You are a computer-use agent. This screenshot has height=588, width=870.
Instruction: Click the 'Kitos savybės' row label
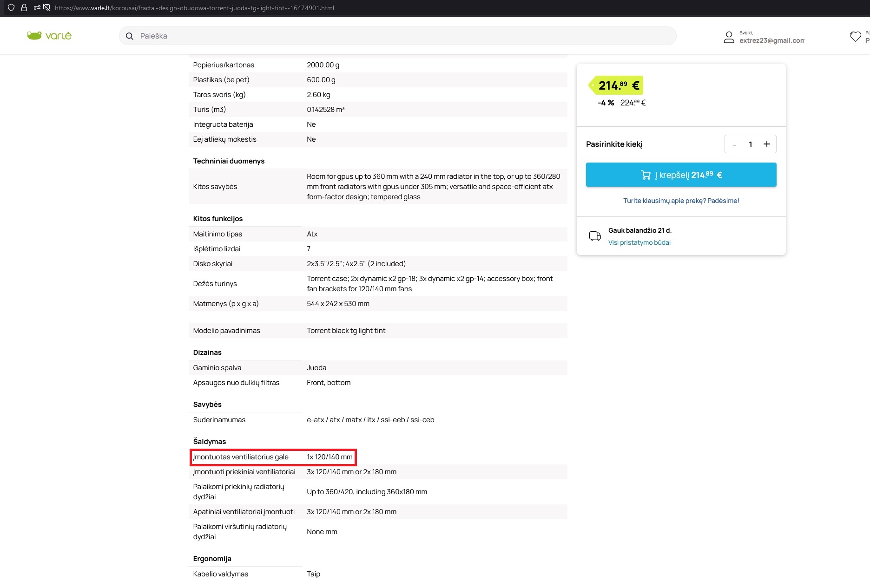(x=215, y=187)
